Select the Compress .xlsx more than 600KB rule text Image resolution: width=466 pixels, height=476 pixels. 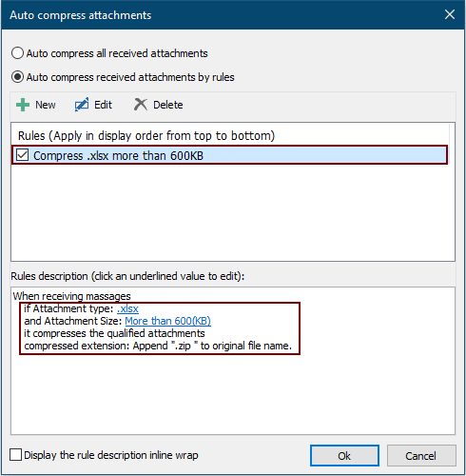118,156
